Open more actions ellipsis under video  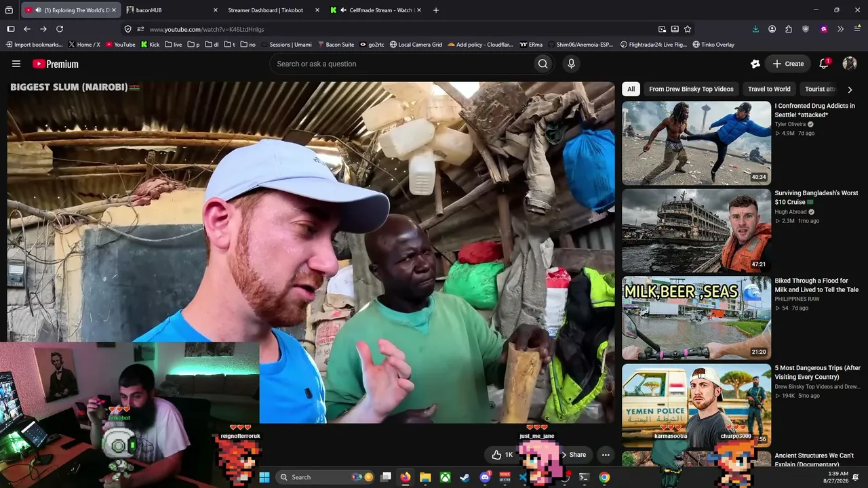click(606, 455)
